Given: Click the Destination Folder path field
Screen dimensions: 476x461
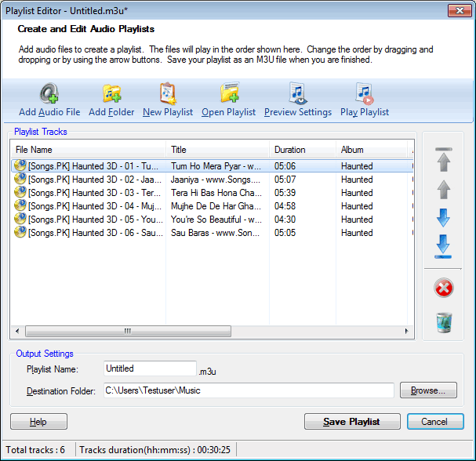Looking at the screenshot, I should pos(248,390).
